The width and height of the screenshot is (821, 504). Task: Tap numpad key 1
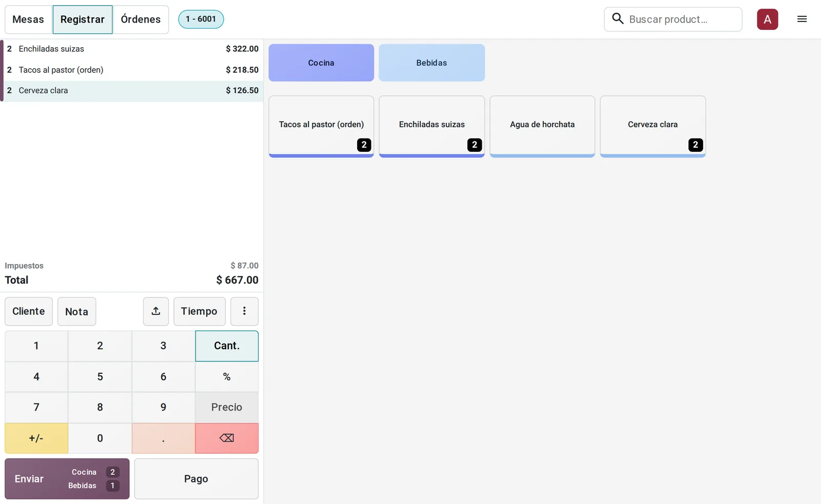point(36,346)
